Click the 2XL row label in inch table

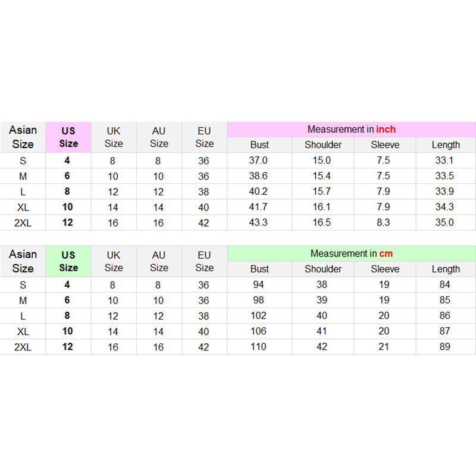coord(23,223)
